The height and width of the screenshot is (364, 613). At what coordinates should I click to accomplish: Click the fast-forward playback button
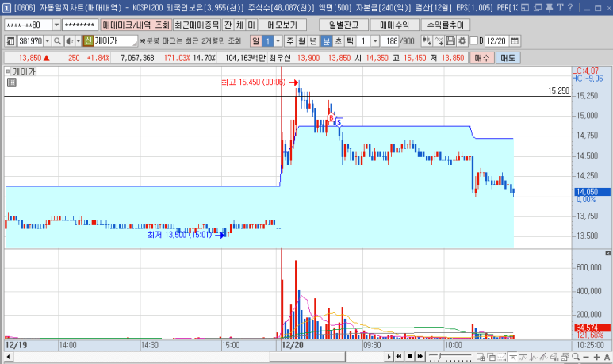pos(420,356)
